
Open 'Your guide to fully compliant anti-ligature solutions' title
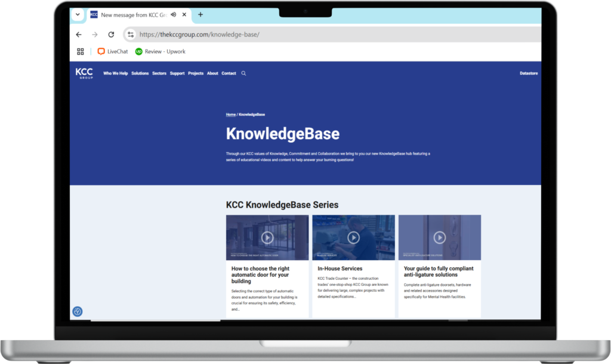click(439, 272)
